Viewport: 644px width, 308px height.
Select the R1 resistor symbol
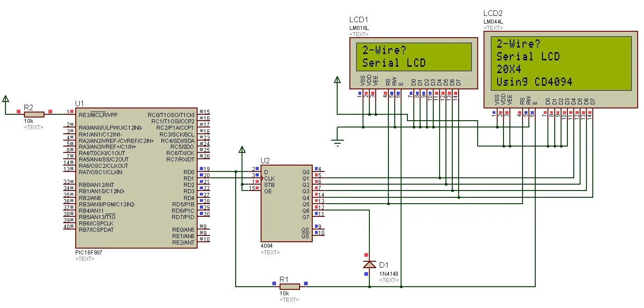[289, 286]
